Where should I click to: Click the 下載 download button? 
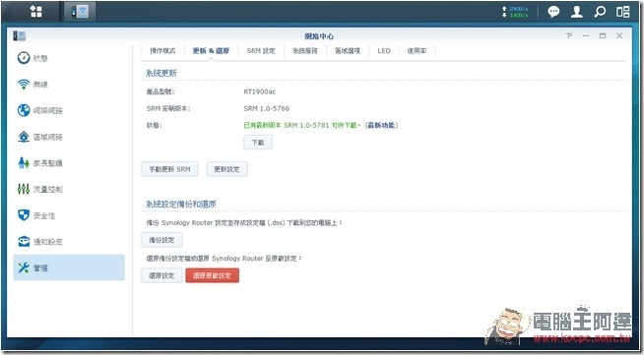[258, 143]
